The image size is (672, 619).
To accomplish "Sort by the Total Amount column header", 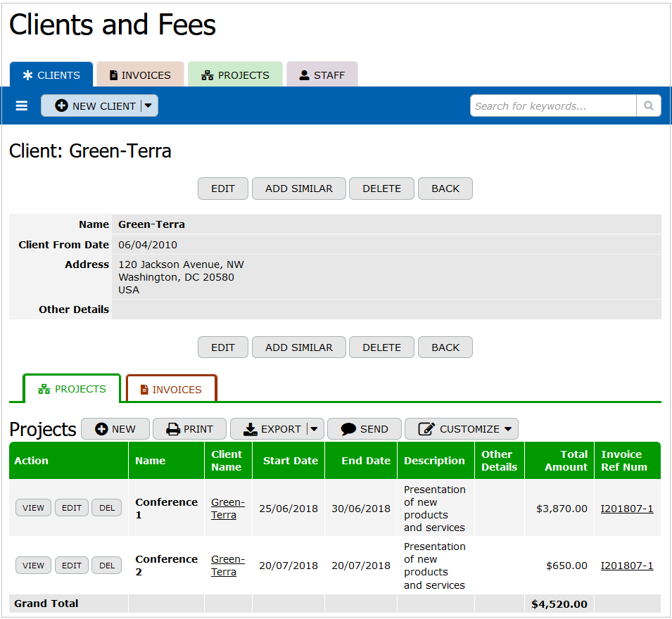I will click(559, 461).
